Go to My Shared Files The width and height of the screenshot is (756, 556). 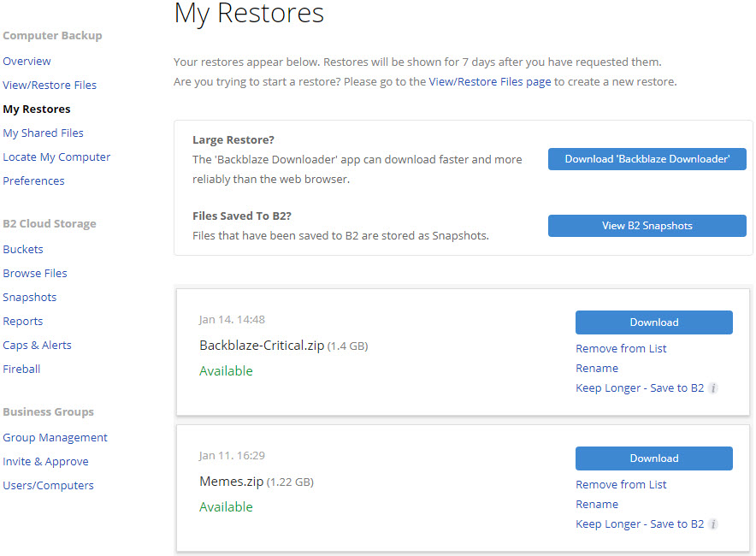[x=43, y=133]
